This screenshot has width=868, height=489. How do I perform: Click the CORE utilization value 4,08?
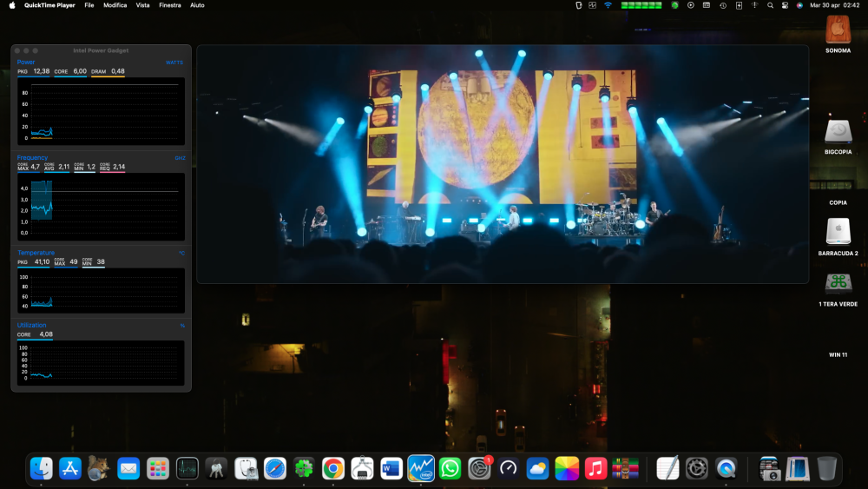click(x=46, y=334)
